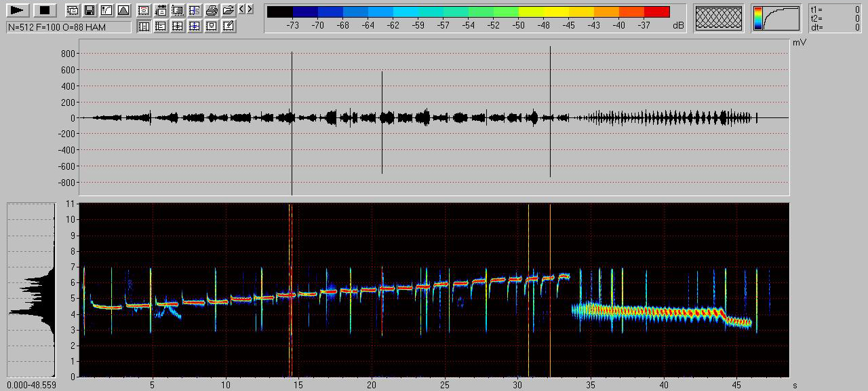The width and height of the screenshot is (868, 391).
Task: Click the open folder icon
Action: (x=229, y=10)
